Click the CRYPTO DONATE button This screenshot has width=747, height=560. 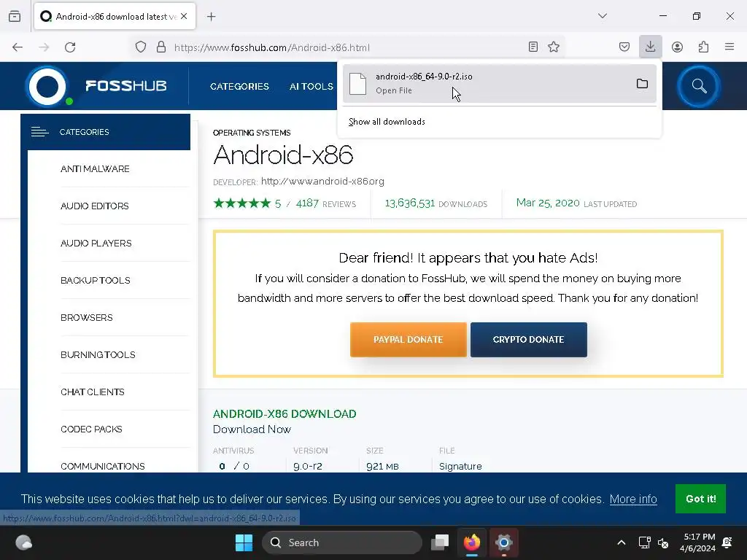tap(529, 340)
